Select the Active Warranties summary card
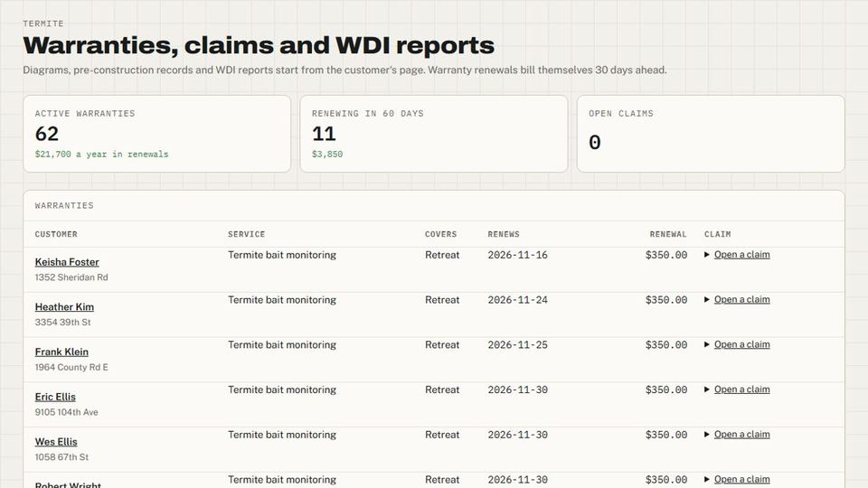This screenshot has height=488, width=868. point(157,134)
